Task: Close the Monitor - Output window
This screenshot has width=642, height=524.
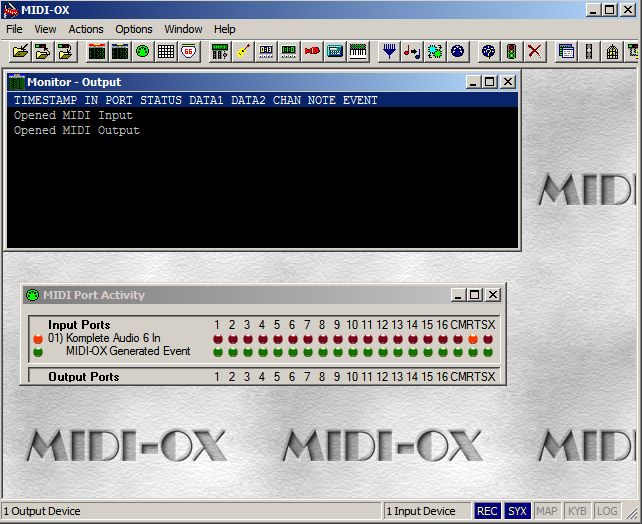Action: pyautogui.click(x=508, y=82)
